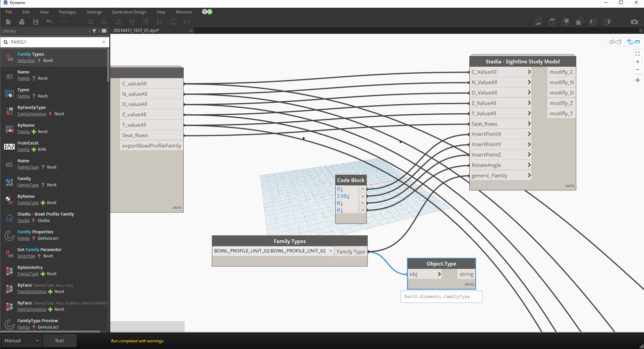
Task: Click the library search input field
Action: point(55,42)
